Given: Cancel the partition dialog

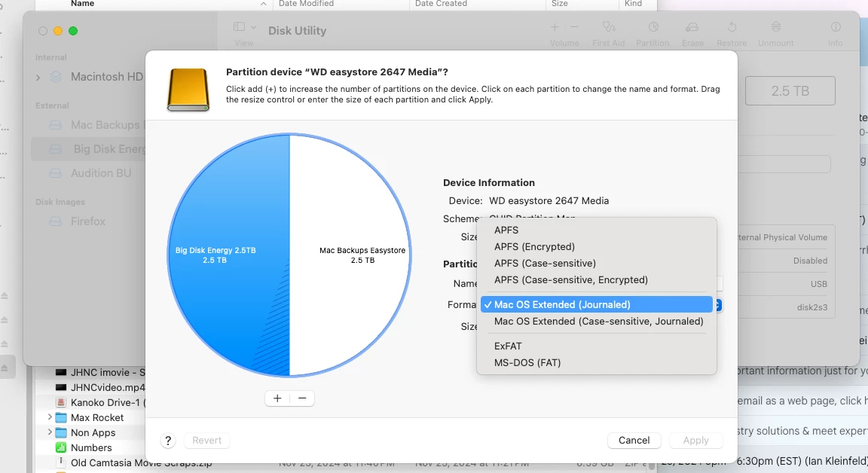Looking at the screenshot, I should (634, 441).
